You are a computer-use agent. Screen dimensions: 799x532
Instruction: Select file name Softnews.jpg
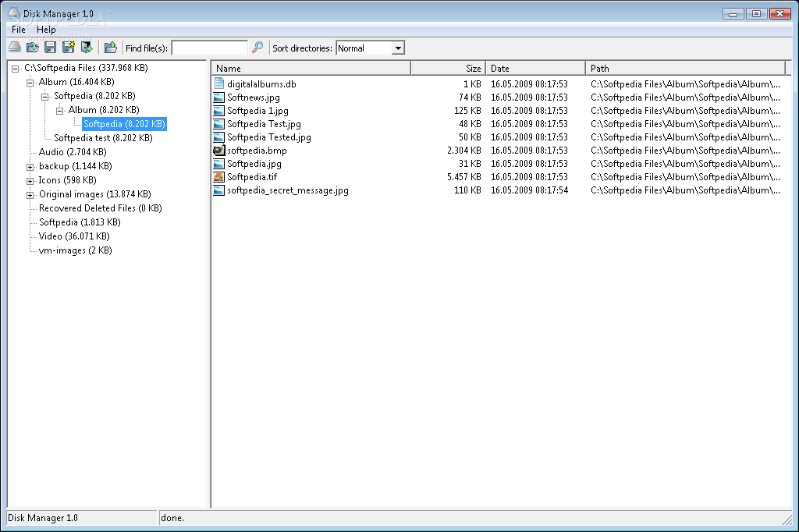pos(254,97)
